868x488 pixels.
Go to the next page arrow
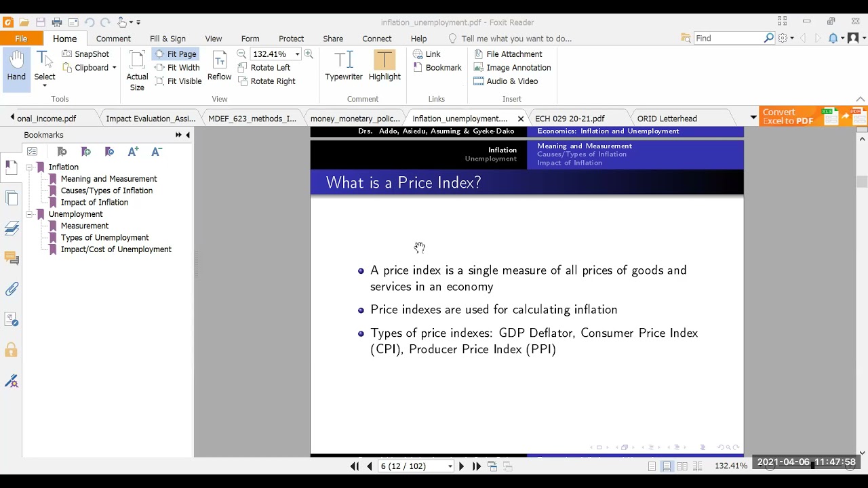tap(461, 466)
